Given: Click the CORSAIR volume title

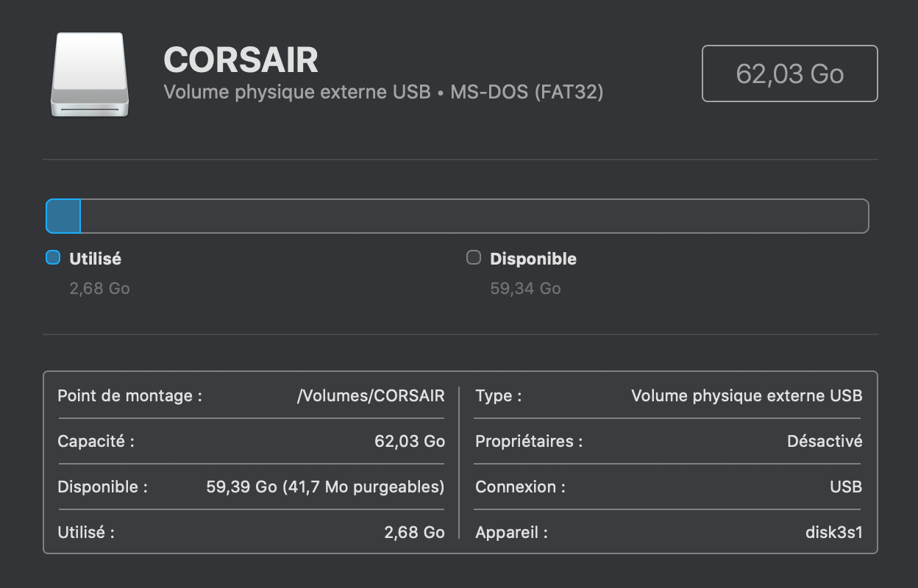Looking at the screenshot, I should point(241,60).
